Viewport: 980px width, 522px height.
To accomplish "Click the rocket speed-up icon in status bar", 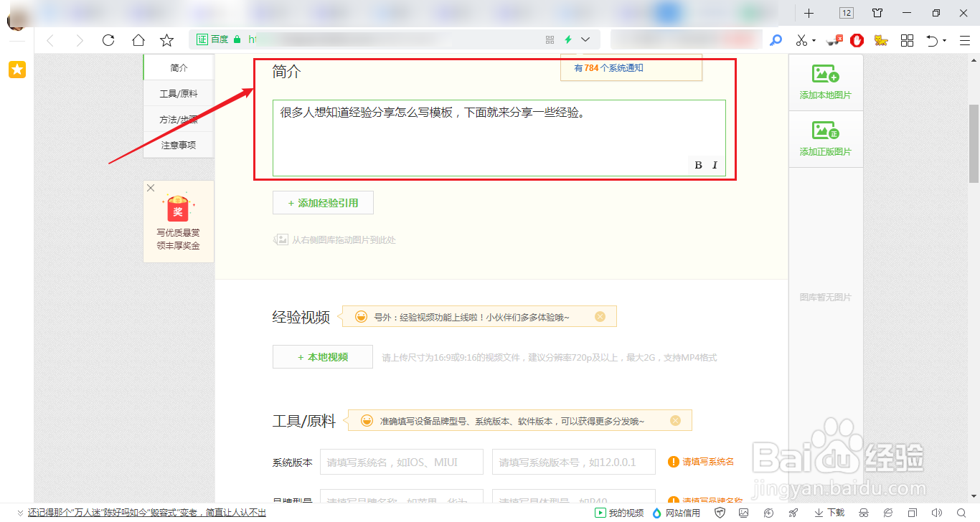I will [793, 513].
